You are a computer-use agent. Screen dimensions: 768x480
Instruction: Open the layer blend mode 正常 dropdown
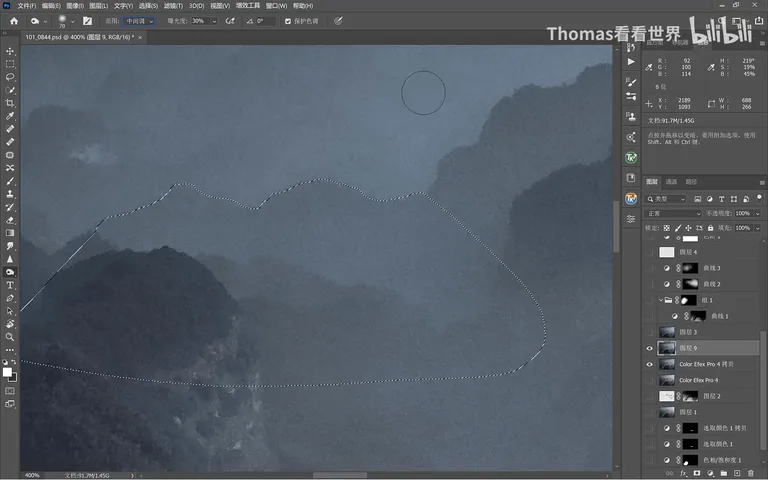click(674, 214)
